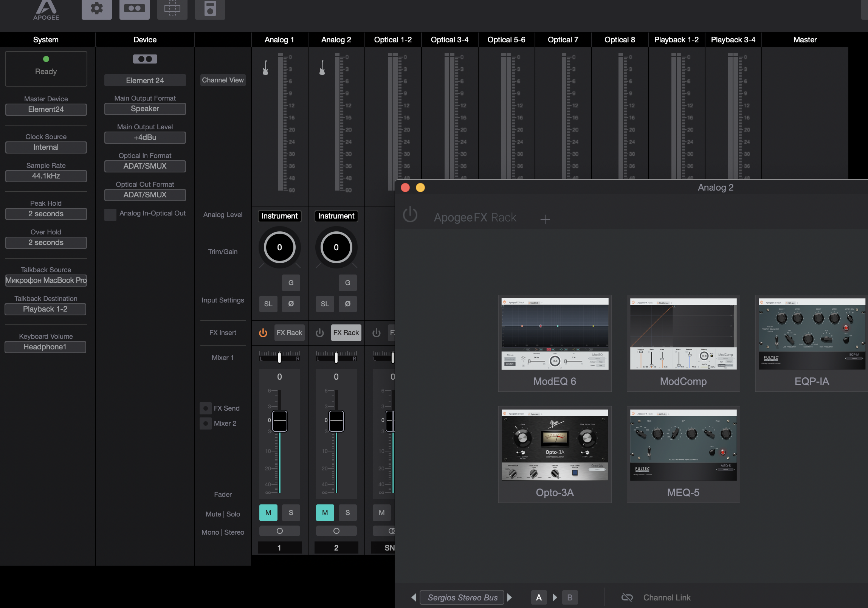The image size is (868, 608).
Task: Click the Device column header
Action: point(145,40)
